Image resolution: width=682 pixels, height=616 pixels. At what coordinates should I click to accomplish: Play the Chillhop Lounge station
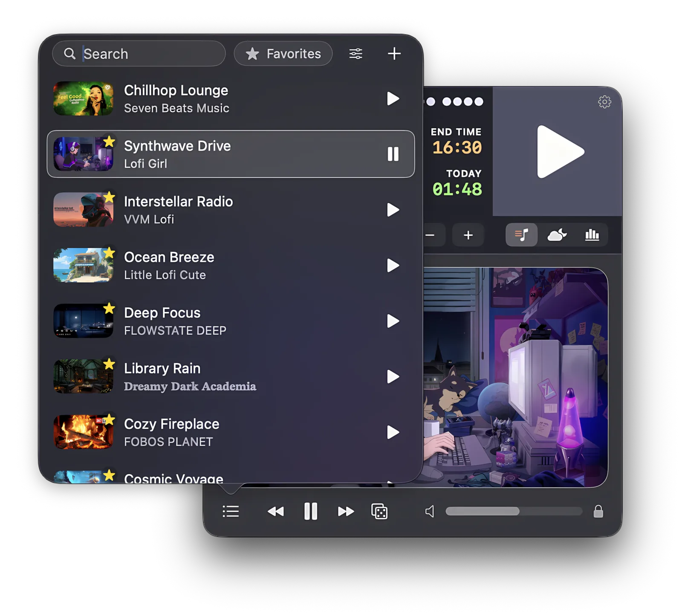tap(393, 98)
